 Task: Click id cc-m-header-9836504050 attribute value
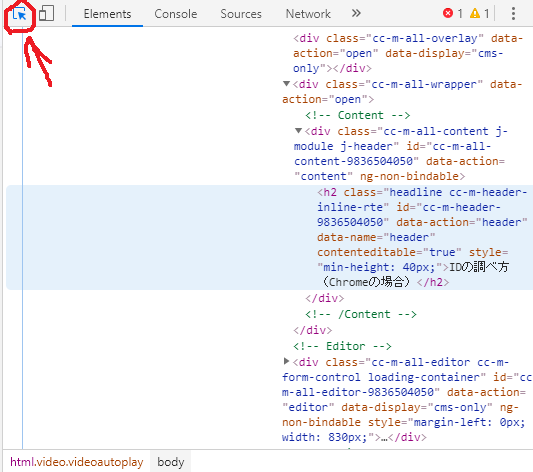tap(409, 215)
